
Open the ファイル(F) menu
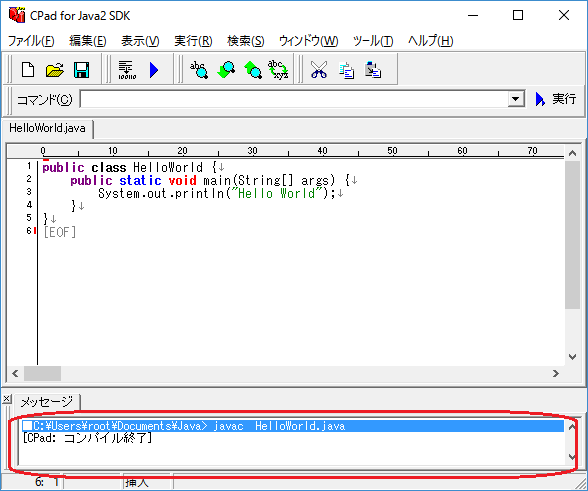[x=31, y=41]
